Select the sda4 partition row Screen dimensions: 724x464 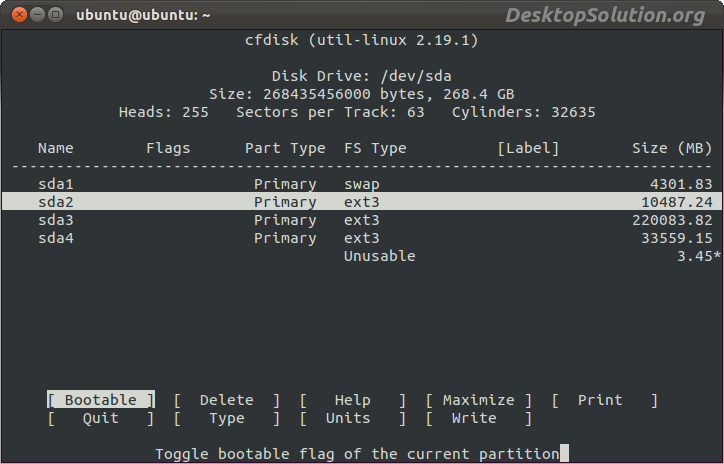coord(361,238)
